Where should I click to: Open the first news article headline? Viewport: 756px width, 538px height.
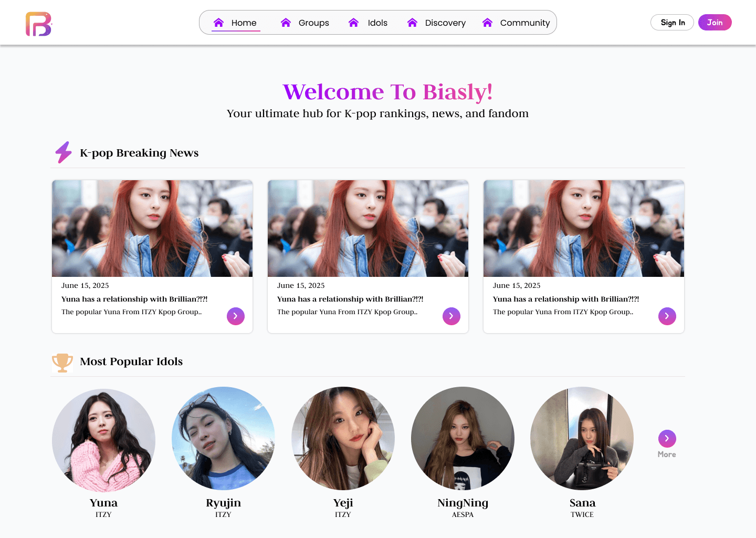tap(134, 299)
